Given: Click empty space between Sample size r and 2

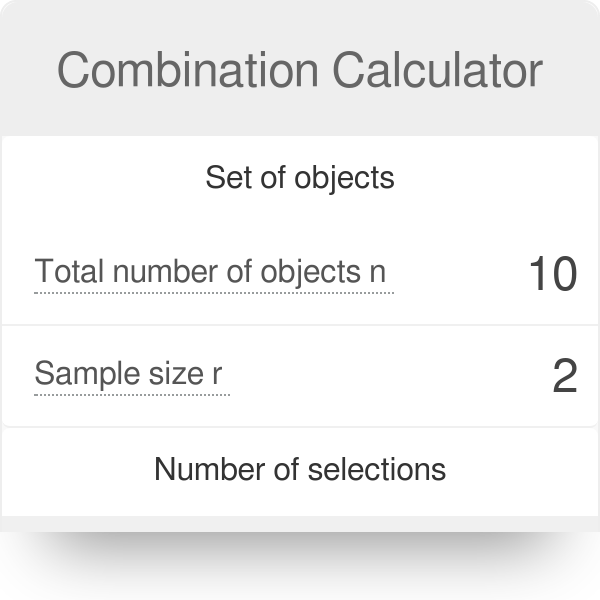Looking at the screenshot, I should (x=390, y=376).
